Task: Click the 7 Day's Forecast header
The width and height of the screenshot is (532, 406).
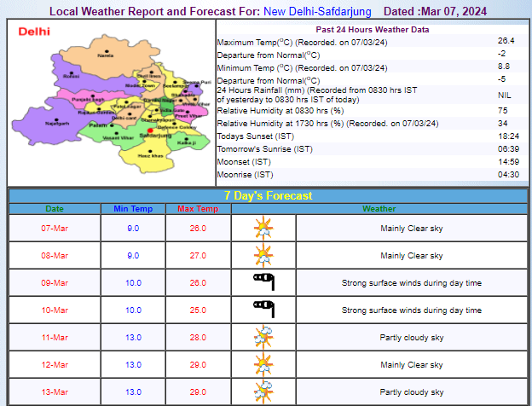Action: [268, 195]
